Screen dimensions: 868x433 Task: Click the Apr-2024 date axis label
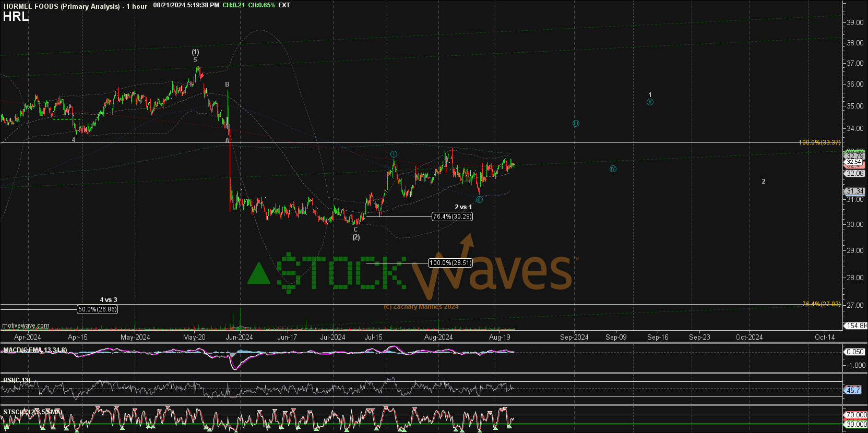(27, 337)
